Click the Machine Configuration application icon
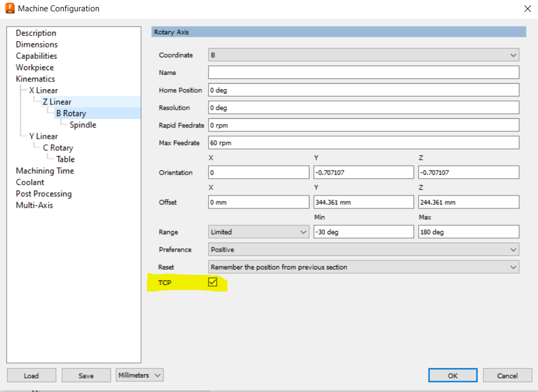Viewport: 538px width, 392px height. [9, 8]
